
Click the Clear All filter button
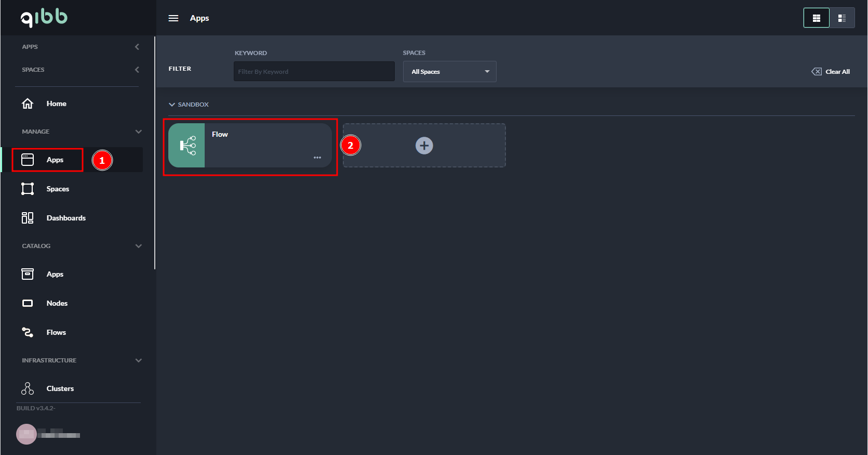pos(831,72)
